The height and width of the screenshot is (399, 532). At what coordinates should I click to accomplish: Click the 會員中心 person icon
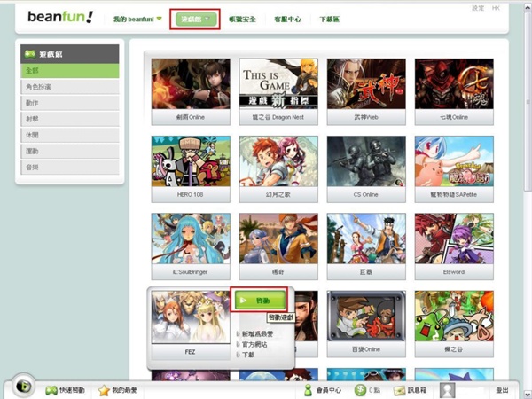click(308, 390)
